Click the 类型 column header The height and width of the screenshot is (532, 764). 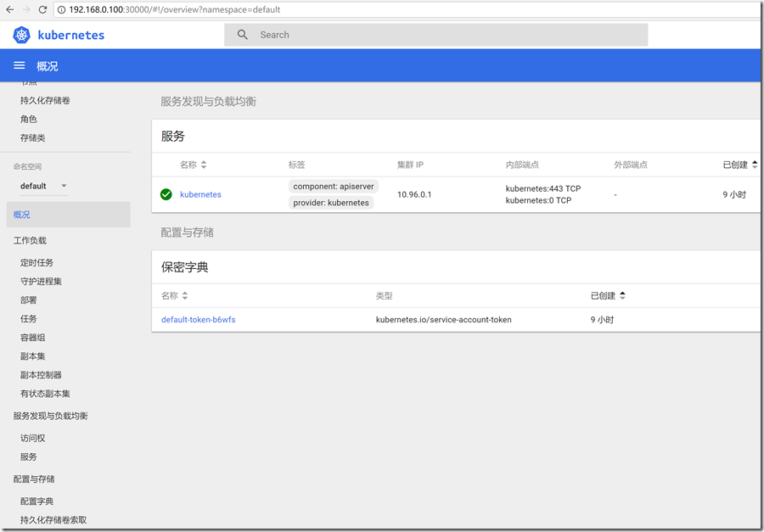384,296
